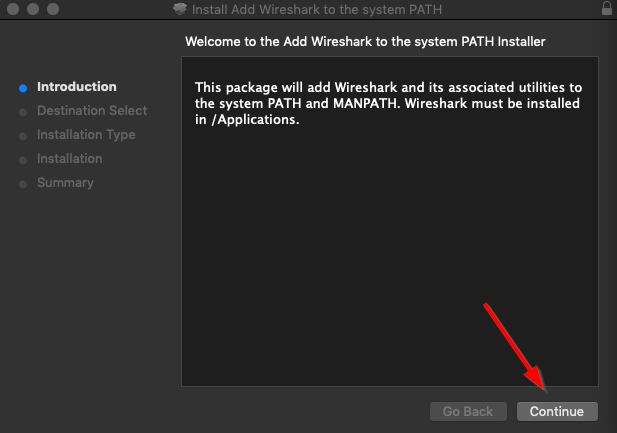Click the blue bullet beside Introduction
This screenshot has width=617, height=433.
coord(23,88)
